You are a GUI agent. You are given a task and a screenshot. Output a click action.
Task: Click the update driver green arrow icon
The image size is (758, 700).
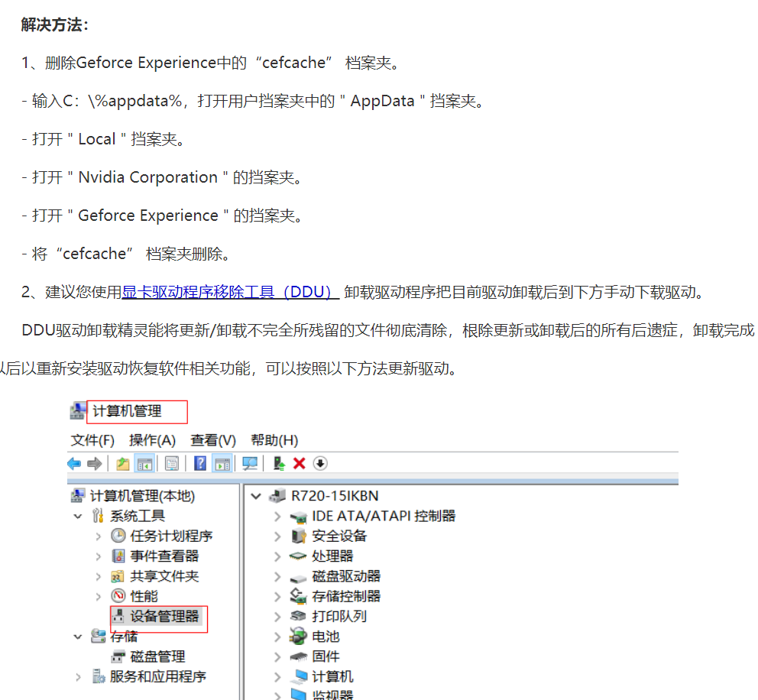point(279,464)
